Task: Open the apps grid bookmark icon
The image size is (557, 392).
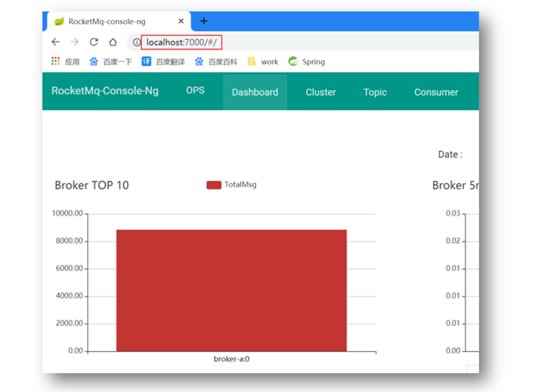Action: point(56,61)
